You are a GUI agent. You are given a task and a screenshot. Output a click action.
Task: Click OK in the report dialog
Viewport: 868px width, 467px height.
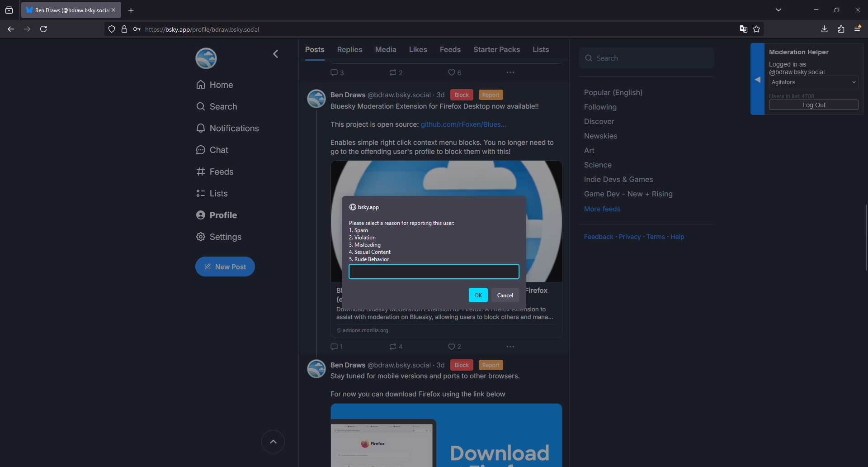tap(478, 295)
